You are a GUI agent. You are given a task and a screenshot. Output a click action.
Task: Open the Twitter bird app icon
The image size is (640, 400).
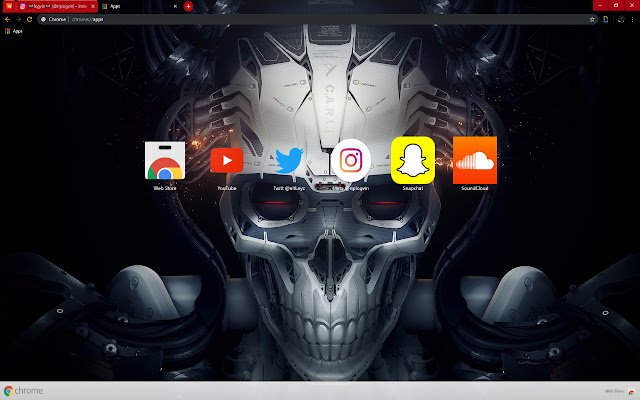tap(289, 160)
